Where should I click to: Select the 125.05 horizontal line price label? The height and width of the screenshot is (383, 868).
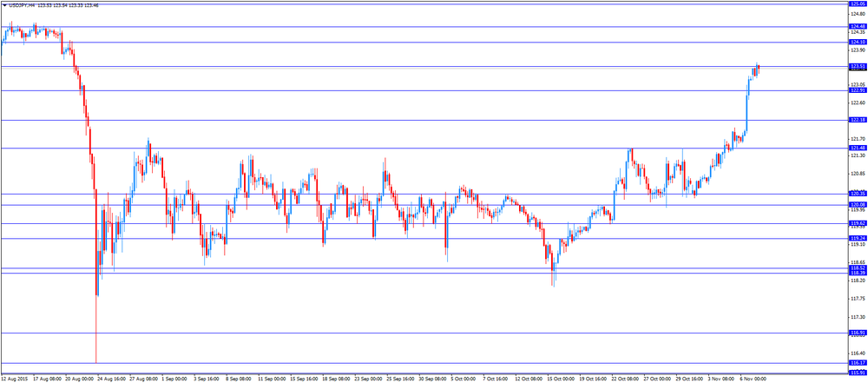click(x=858, y=3)
